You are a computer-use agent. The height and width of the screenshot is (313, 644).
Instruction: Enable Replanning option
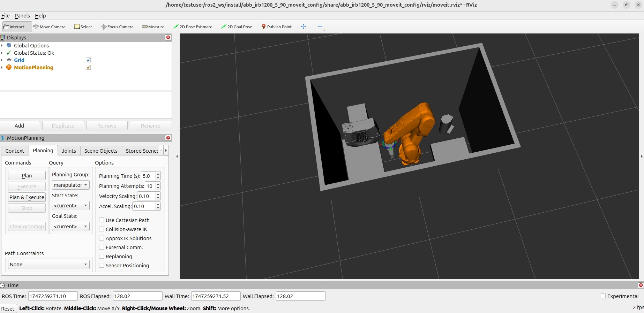[x=102, y=256]
